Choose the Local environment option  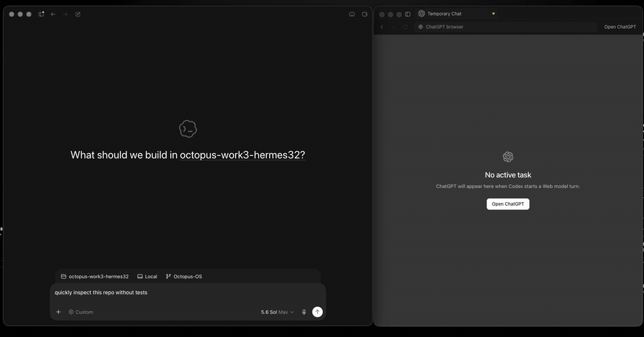[x=147, y=277]
